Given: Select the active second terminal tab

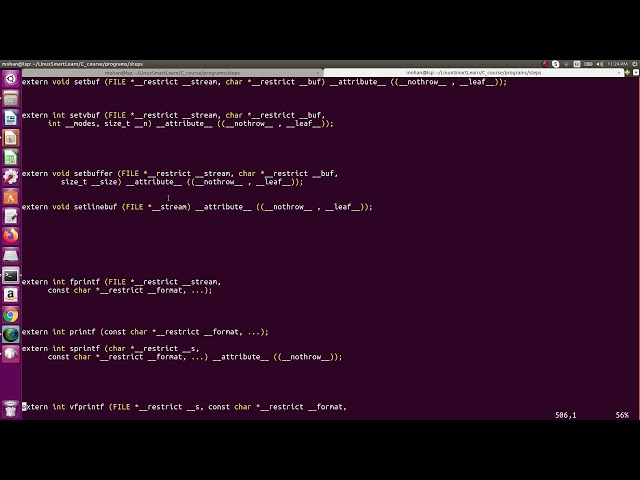Looking at the screenshot, I should (x=473, y=73).
